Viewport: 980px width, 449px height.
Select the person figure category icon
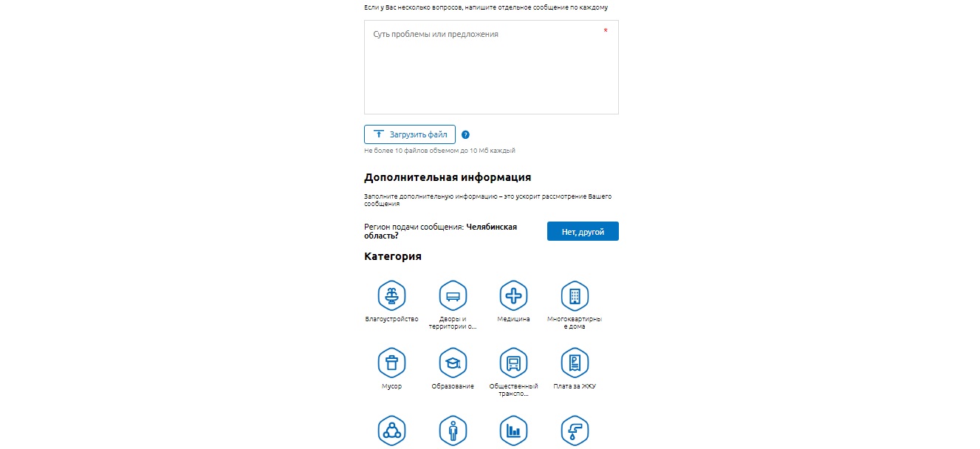click(453, 431)
